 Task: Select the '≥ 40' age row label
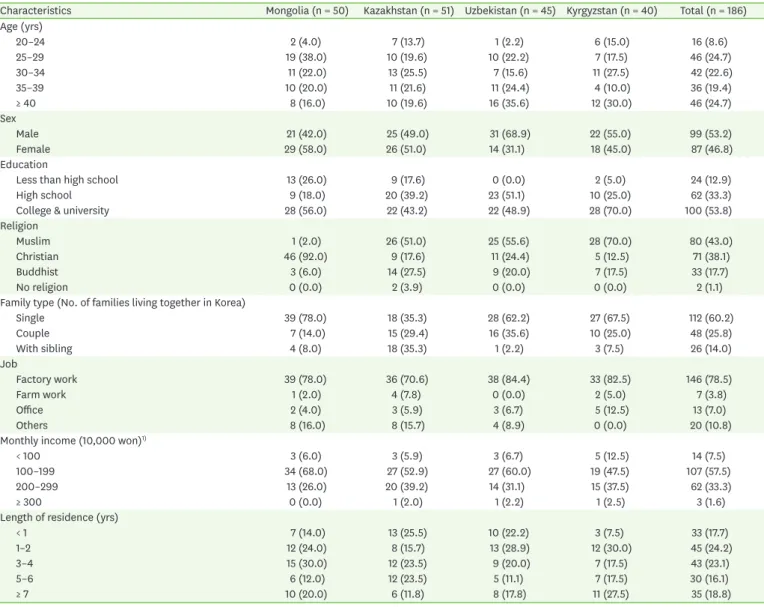click(26, 103)
